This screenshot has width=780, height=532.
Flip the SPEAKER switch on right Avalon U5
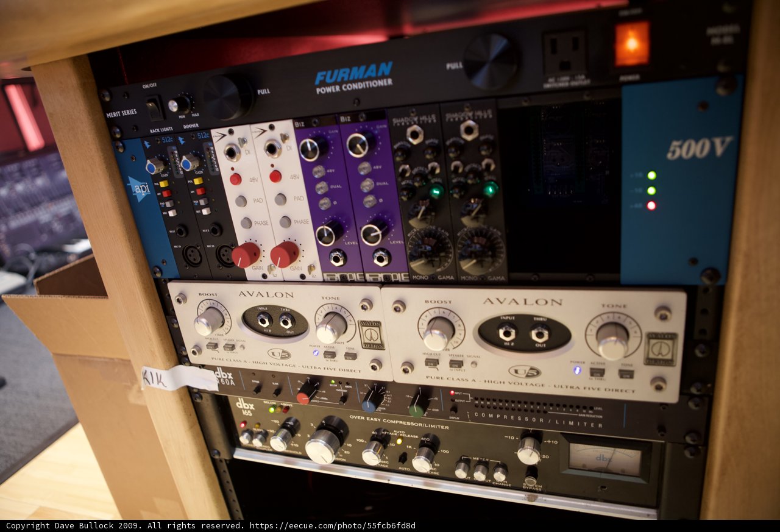point(456,363)
